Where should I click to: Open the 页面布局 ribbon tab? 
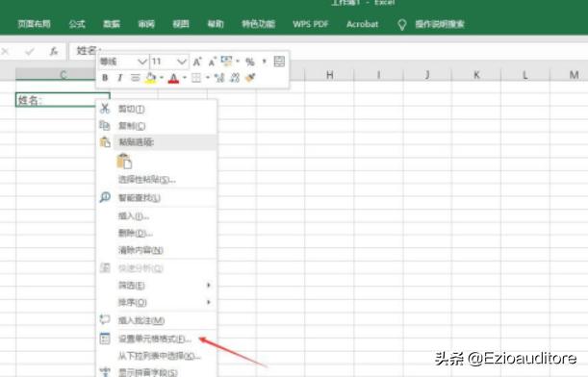34,24
